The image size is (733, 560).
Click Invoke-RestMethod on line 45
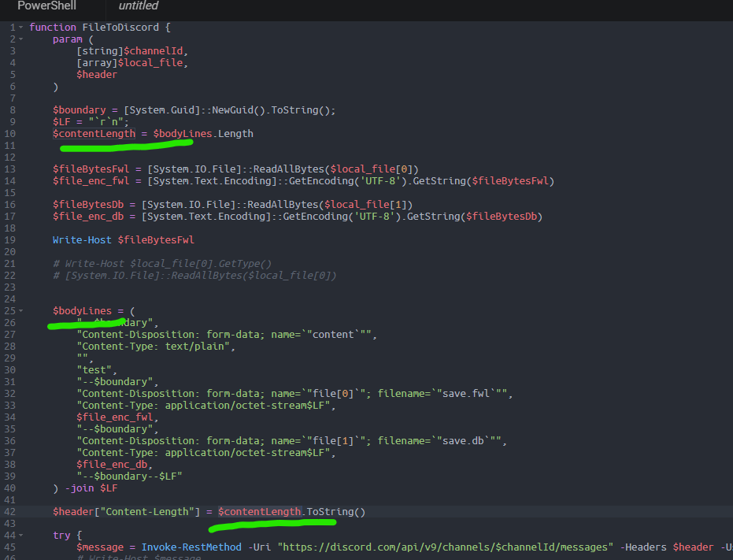pyautogui.click(x=191, y=547)
